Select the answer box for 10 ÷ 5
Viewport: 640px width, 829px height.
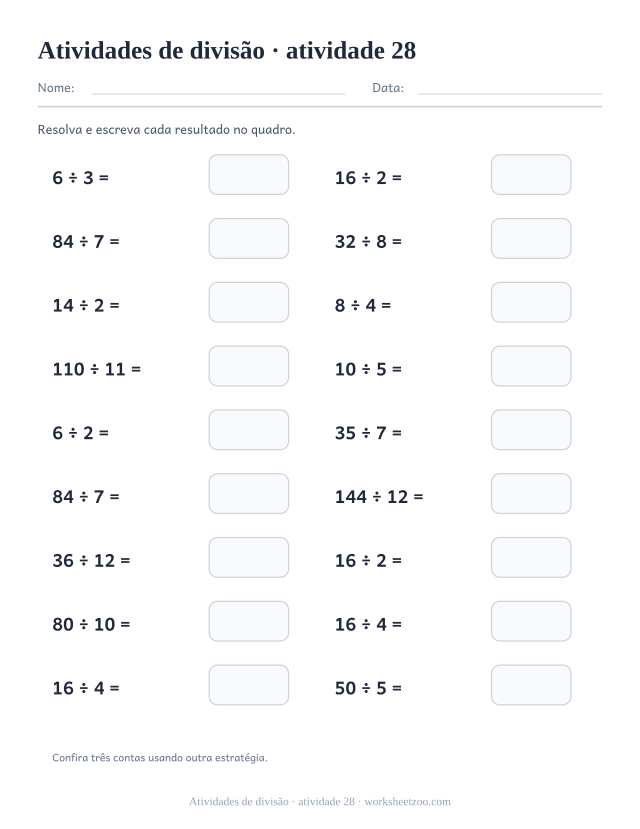pyautogui.click(x=531, y=366)
